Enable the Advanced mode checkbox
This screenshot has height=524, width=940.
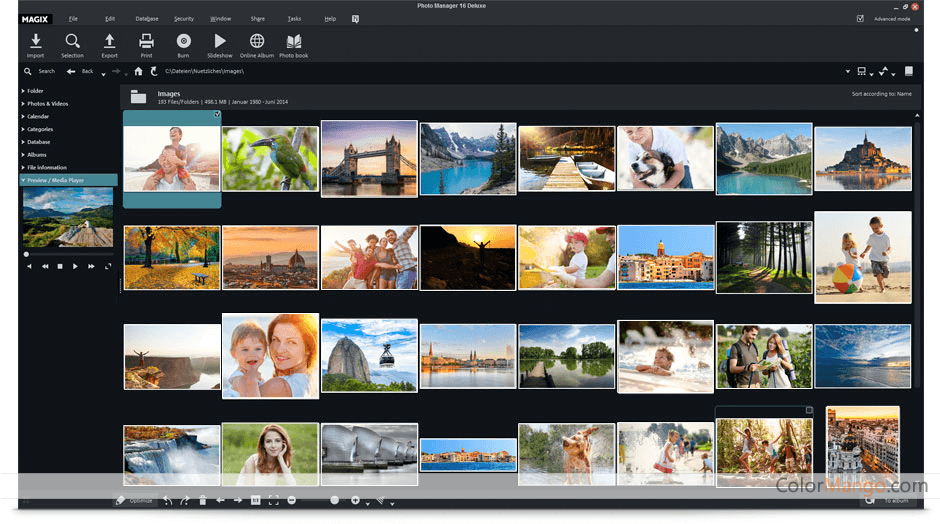point(860,18)
